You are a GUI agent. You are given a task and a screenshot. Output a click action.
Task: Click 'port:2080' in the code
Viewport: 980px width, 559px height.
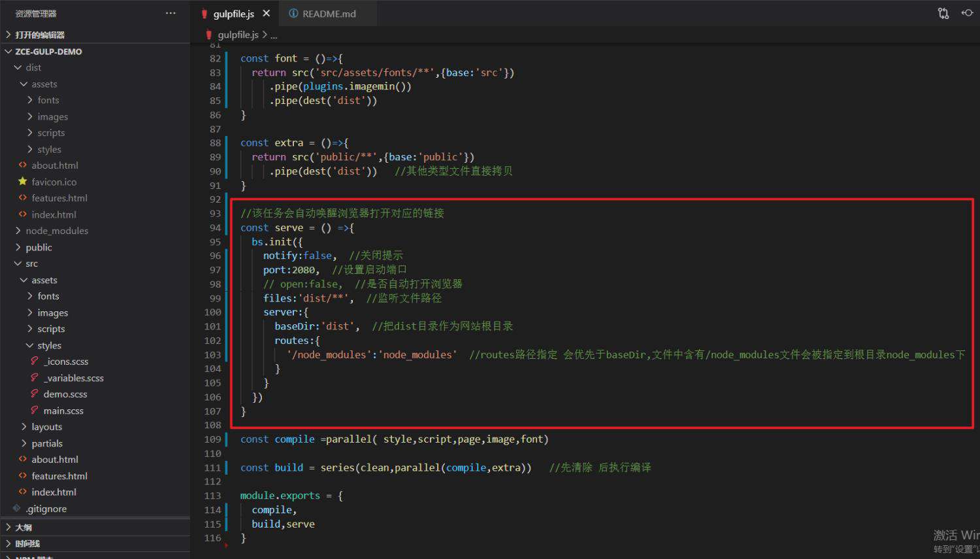click(289, 270)
